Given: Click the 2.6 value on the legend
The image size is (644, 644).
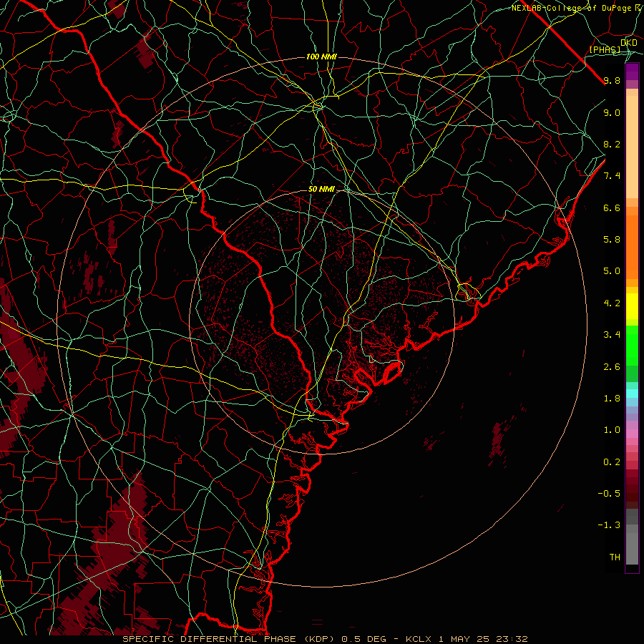Looking at the screenshot, I should tap(612, 367).
